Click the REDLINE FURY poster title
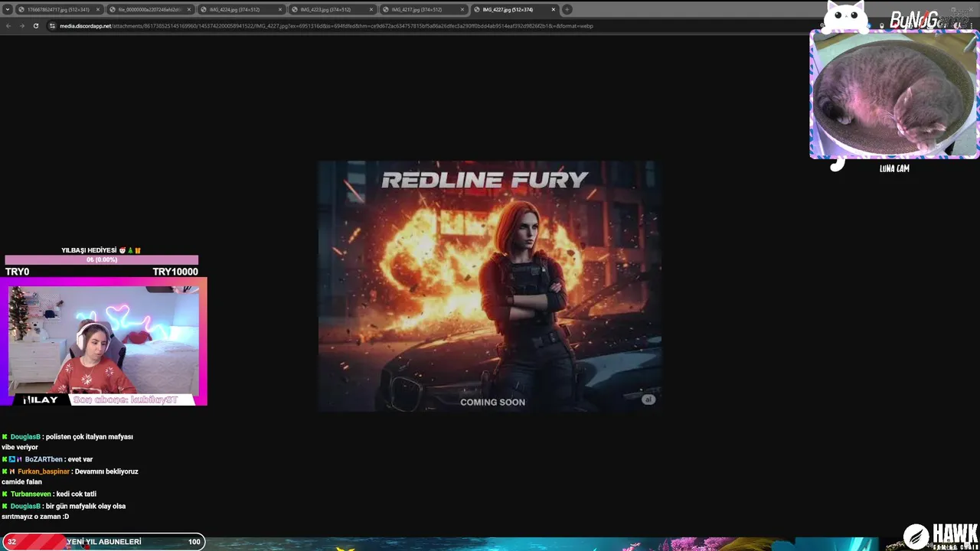Viewport: 980px width, 551px height. (x=485, y=180)
